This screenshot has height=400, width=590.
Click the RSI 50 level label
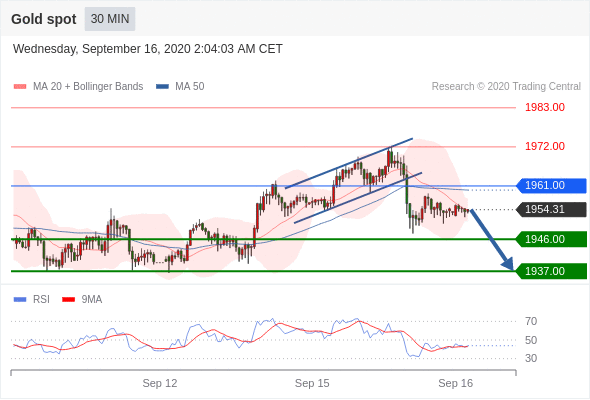coord(531,340)
